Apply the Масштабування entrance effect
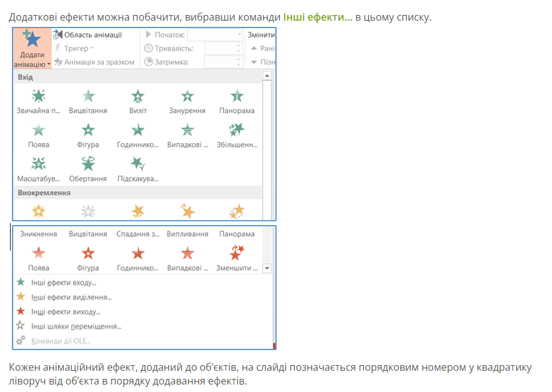Image resolution: width=552 pixels, height=392 pixels. coord(38,170)
